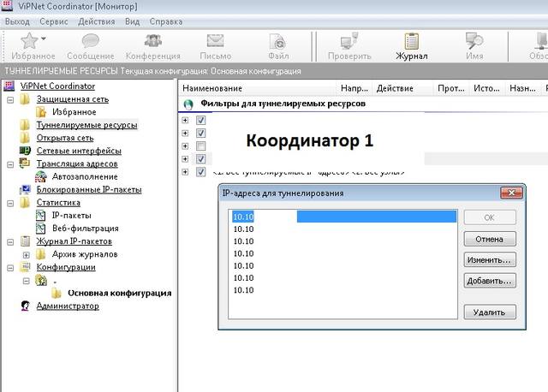Viewport: 548px width, 392px height.
Task: Click the ViPNet Coordinator root tree icon
Action: click(9, 86)
